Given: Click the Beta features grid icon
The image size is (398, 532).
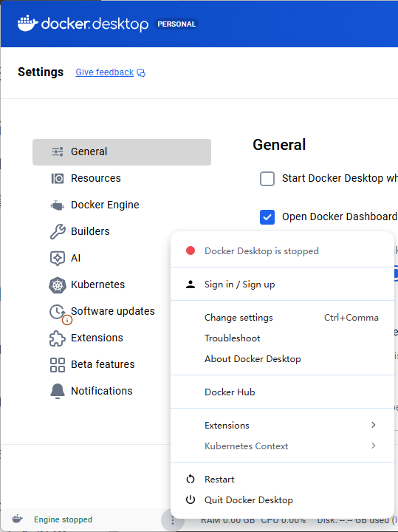Looking at the screenshot, I should tap(58, 365).
